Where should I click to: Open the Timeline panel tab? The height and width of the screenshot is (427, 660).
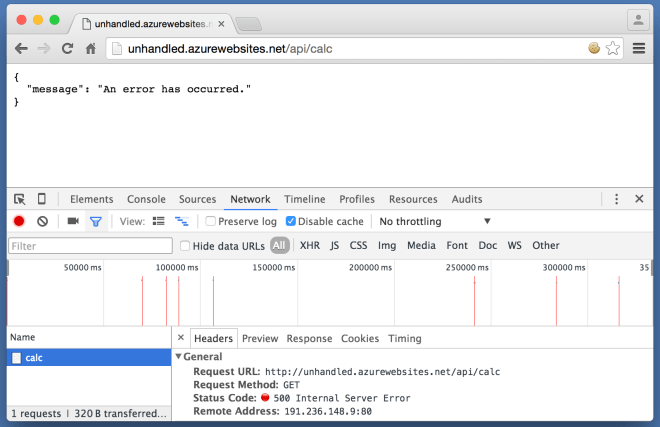pyautogui.click(x=305, y=199)
